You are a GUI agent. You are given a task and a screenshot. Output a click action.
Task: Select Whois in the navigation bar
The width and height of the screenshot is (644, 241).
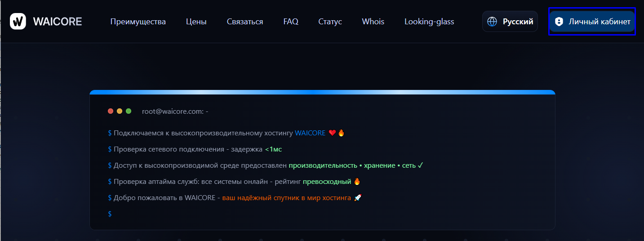tap(373, 22)
